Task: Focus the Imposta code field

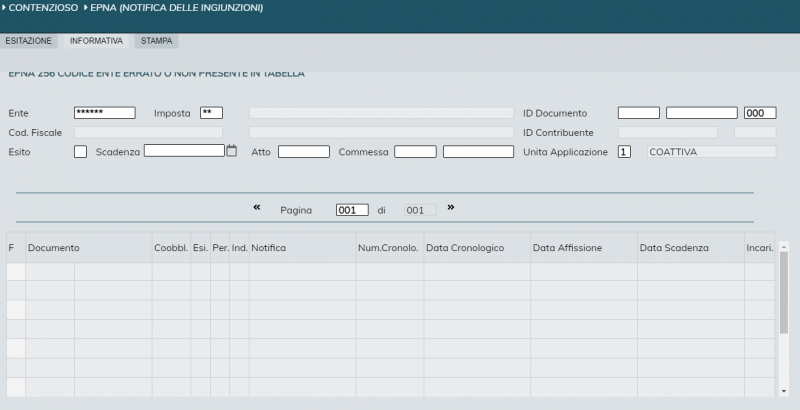Action: click(211, 113)
